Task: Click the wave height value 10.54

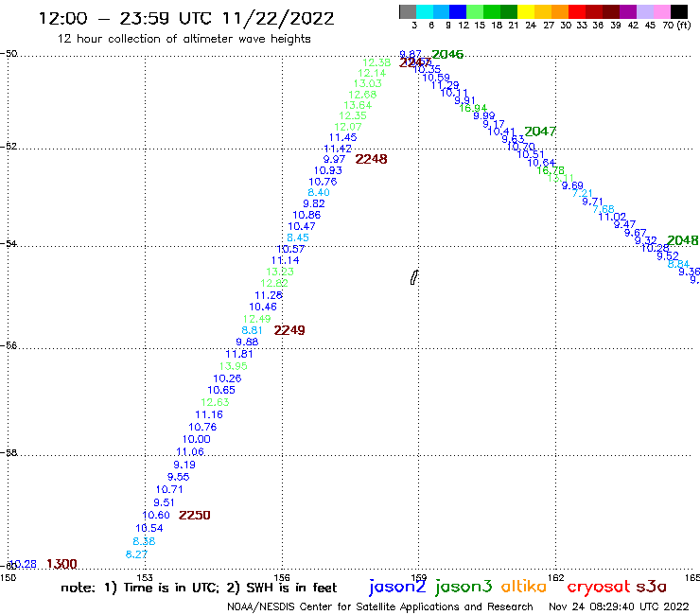Action: 149,528
